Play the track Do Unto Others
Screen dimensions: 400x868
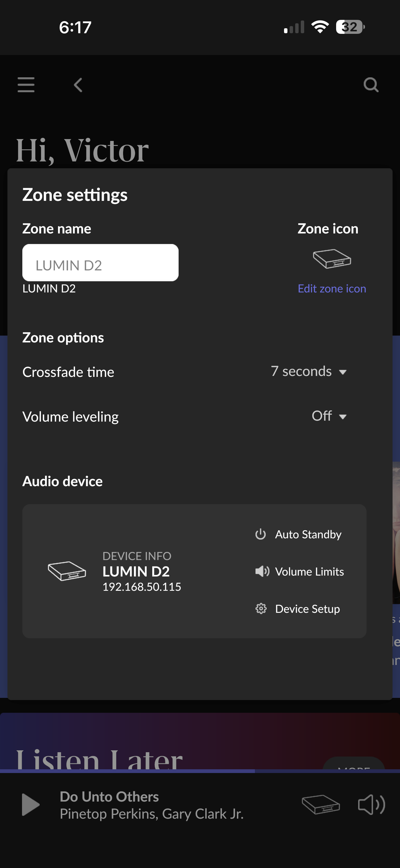[x=31, y=805]
